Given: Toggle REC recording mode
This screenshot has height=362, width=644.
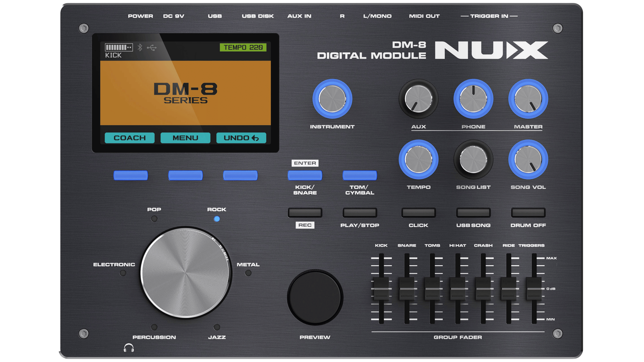Looking at the screenshot, I should point(305,212).
